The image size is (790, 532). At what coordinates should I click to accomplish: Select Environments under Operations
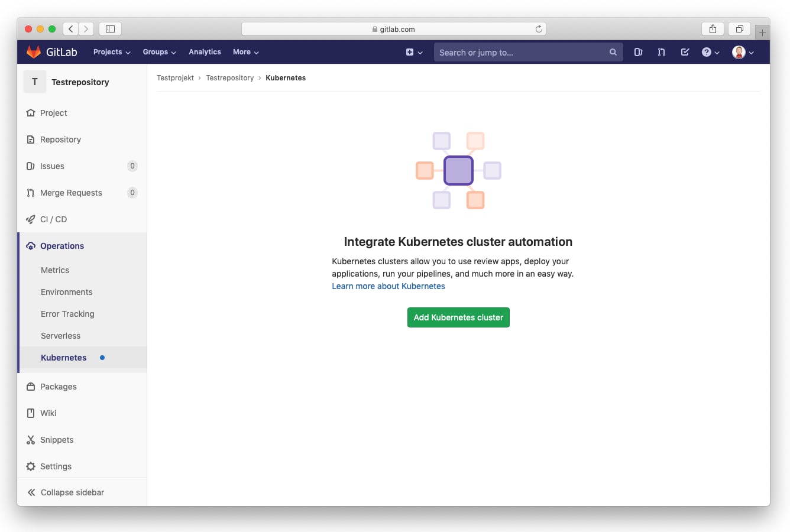point(66,291)
